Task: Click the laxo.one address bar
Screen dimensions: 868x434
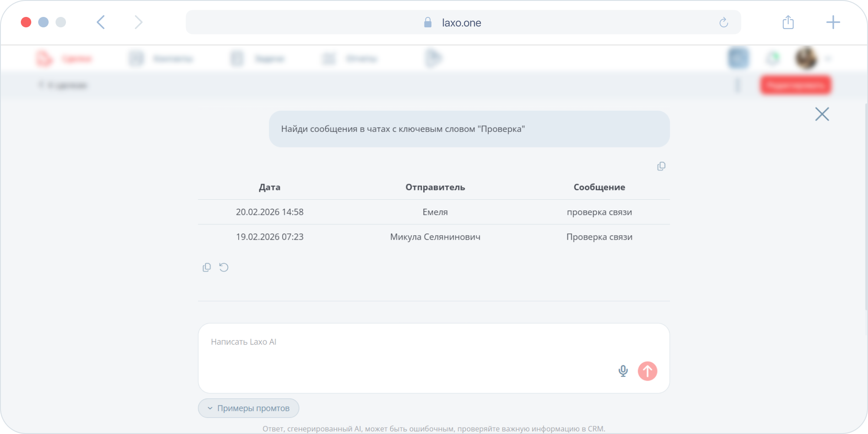Action: tap(463, 23)
